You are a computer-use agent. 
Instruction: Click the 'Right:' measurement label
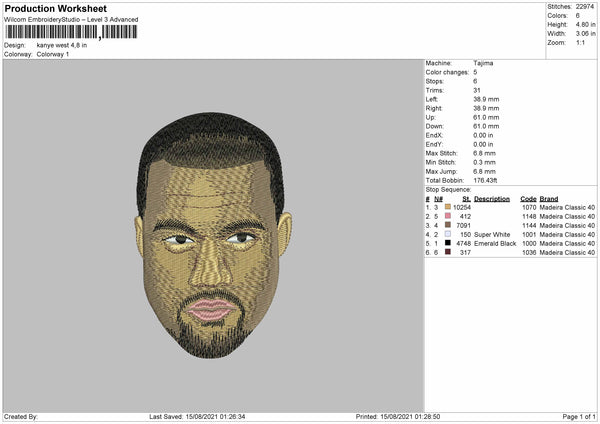pyautogui.click(x=434, y=108)
